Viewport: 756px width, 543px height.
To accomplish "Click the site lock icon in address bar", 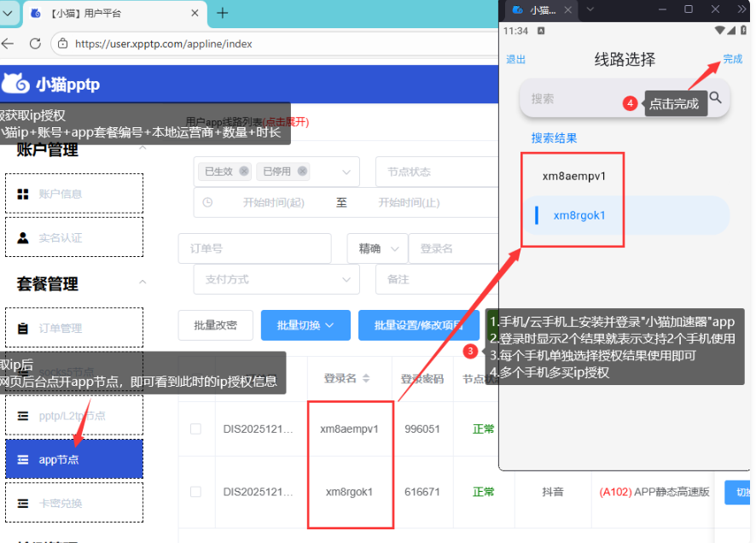I will tap(62, 44).
